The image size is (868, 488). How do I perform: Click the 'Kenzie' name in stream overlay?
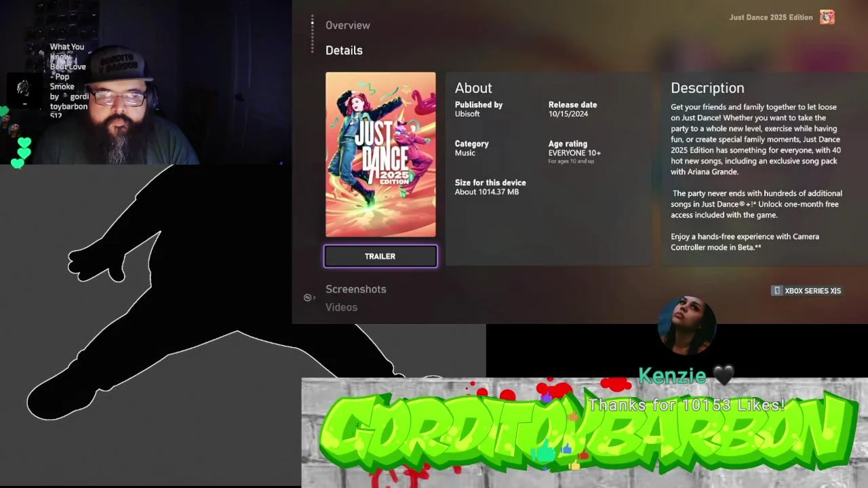coord(672,375)
